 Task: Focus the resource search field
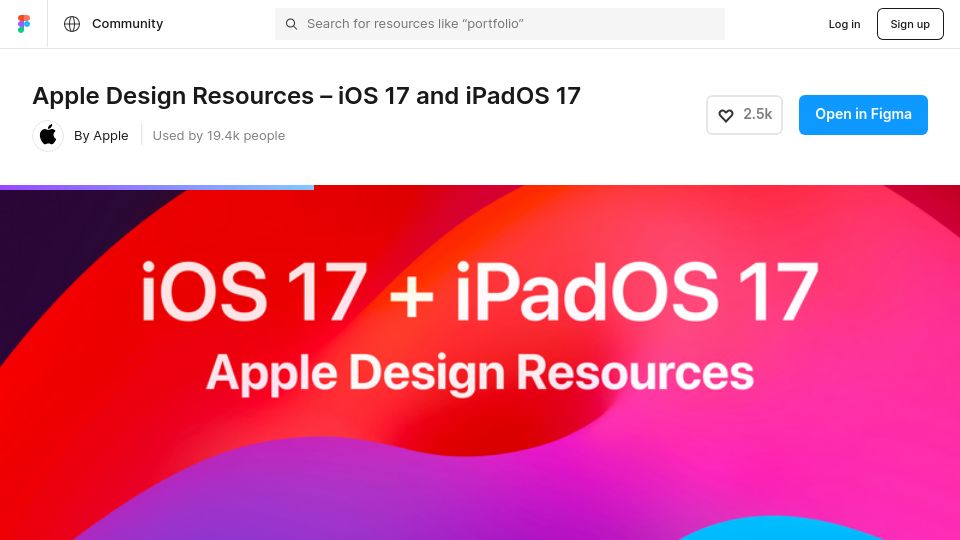[x=500, y=24]
